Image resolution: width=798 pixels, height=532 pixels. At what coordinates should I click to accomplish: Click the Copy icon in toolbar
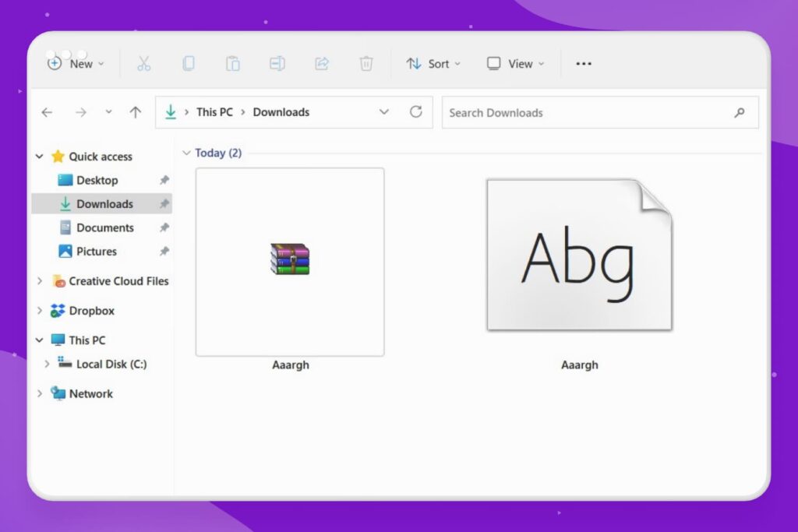pyautogui.click(x=188, y=64)
